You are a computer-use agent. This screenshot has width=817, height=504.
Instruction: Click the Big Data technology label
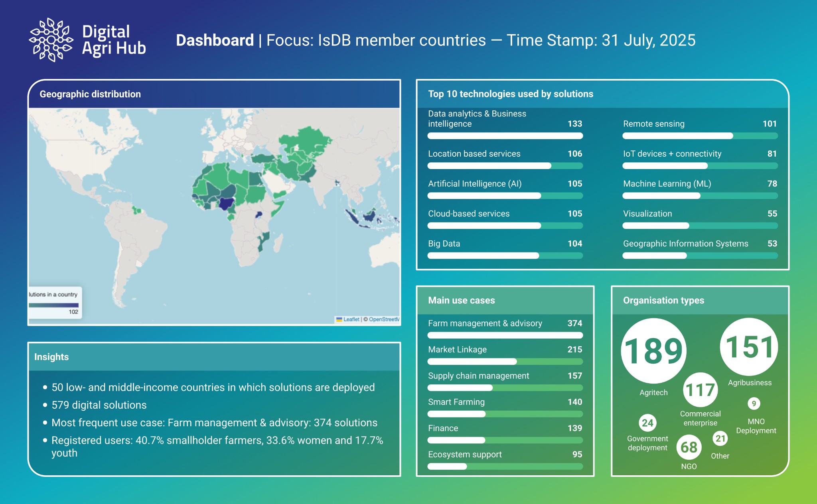point(444,244)
